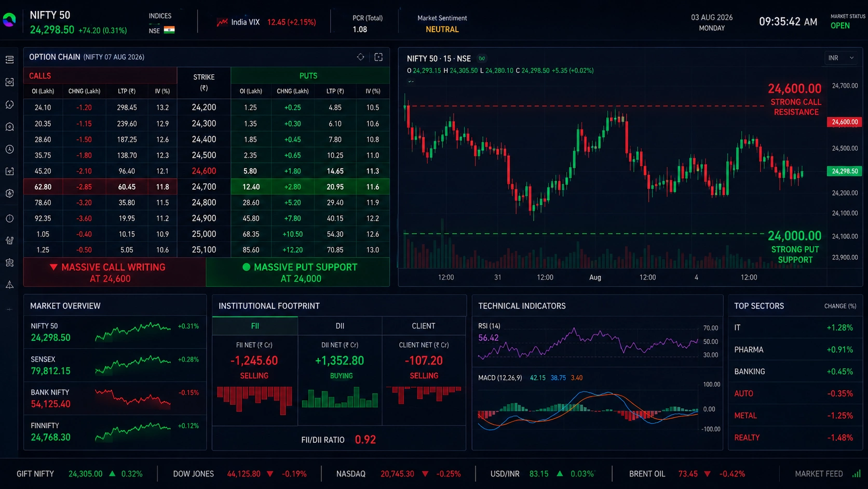Click the green infinity icon beside NIFTY 50 · 15 · NSE

point(482,59)
